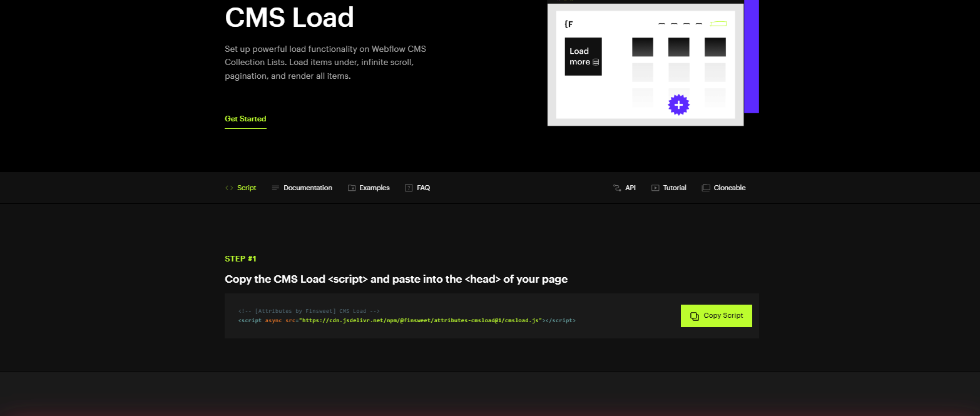This screenshot has height=416, width=980.
Task: Click the folder icon beside Examples
Action: [352, 188]
